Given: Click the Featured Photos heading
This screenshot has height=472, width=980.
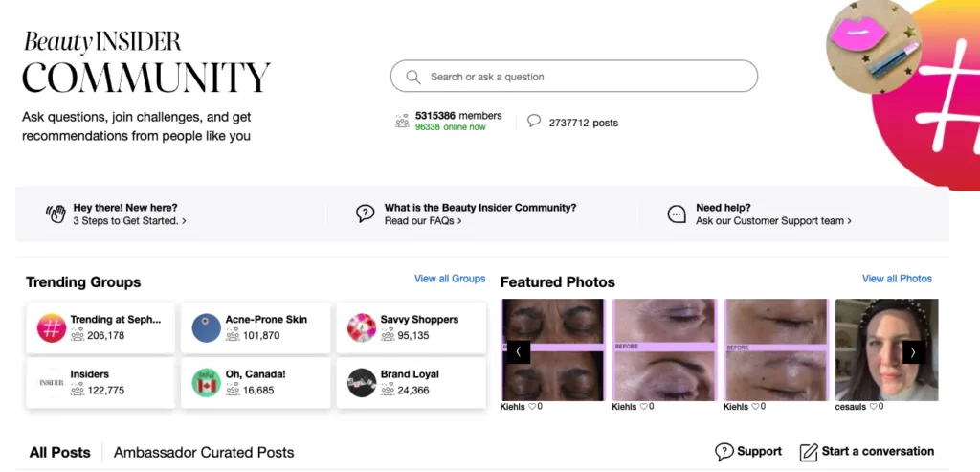Looking at the screenshot, I should click(558, 281).
